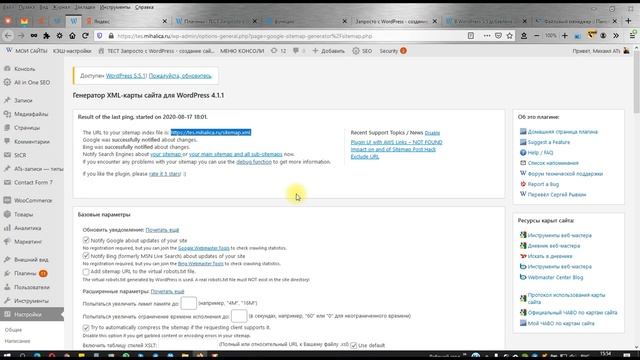Open Help / FAQ link in plugin panel
Viewport: 640px width, 360px height.
540,153
